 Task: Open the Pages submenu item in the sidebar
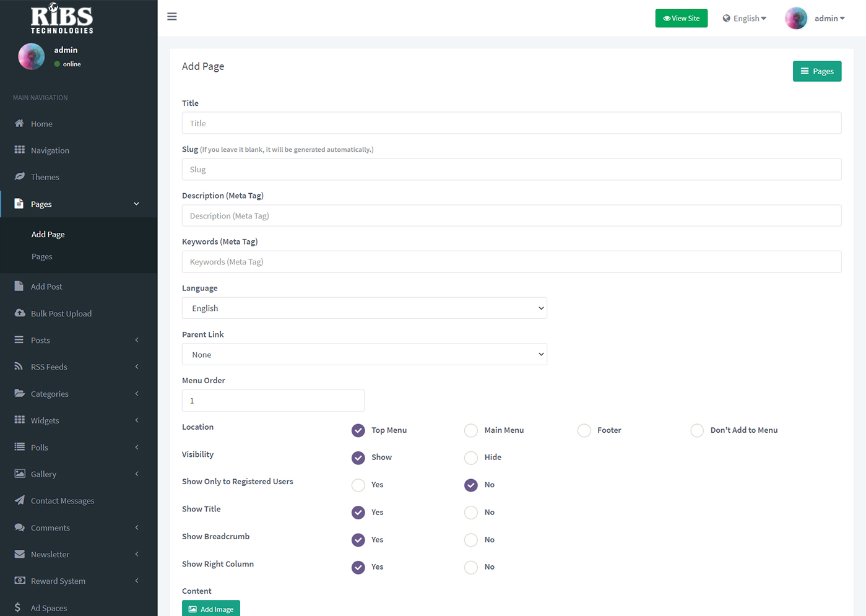[42, 256]
